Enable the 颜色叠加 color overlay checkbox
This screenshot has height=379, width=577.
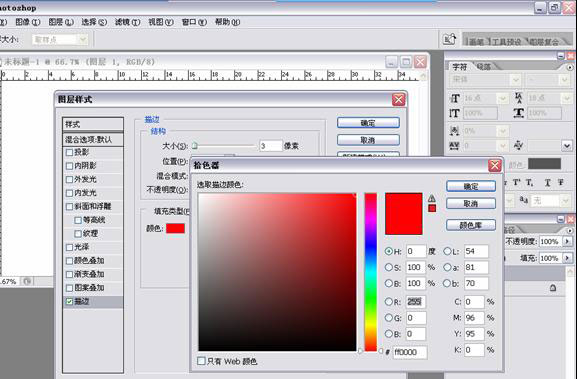click(69, 261)
